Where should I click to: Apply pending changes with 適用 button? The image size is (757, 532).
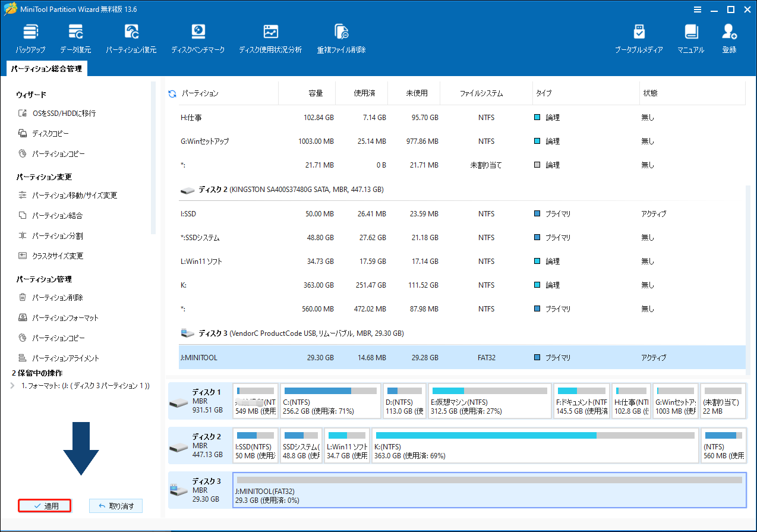pyautogui.click(x=45, y=506)
